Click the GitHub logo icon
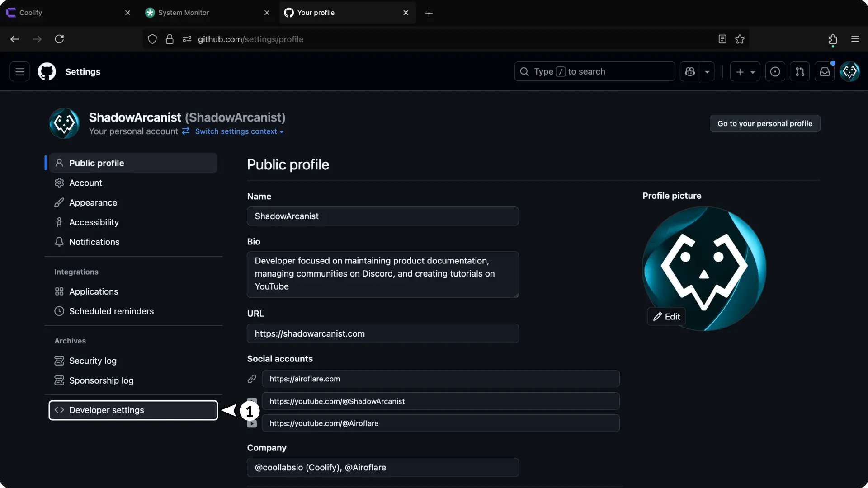 pyautogui.click(x=47, y=71)
